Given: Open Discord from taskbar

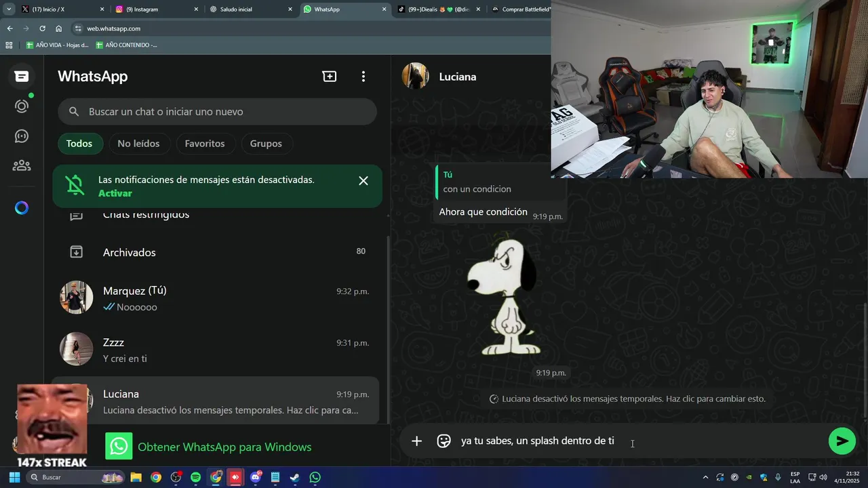Looking at the screenshot, I should 256,477.
